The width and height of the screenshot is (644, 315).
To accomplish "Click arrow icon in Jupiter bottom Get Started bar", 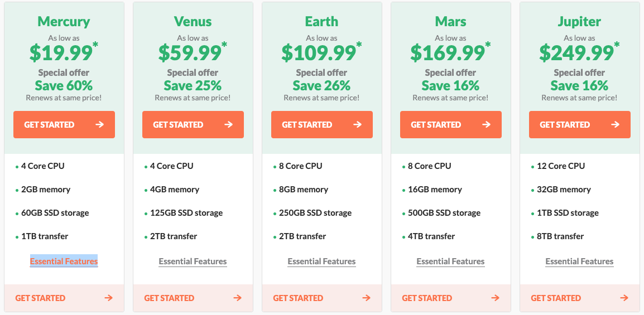I will pyautogui.click(x=624, y=298).
